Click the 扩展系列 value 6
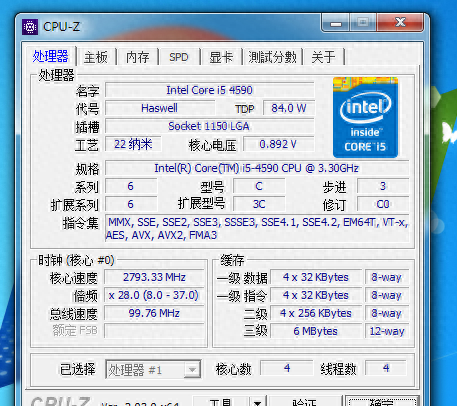Viewport: 457px width, 406px height. point(131,204)
